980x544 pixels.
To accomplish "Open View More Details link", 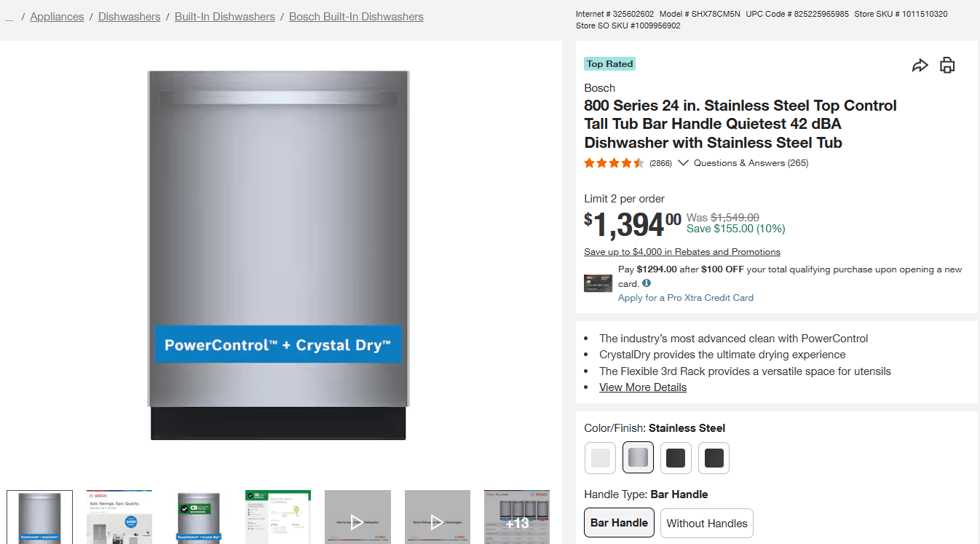I will pyautogui.click(x=642, y=387).
